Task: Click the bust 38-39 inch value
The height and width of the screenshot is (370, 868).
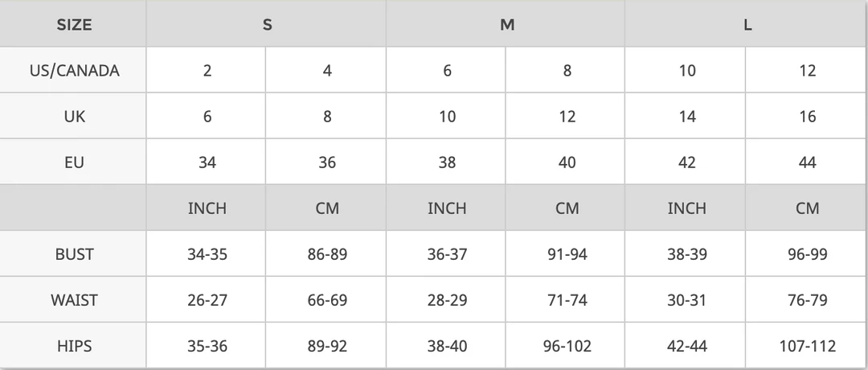Action: point(687,254)
